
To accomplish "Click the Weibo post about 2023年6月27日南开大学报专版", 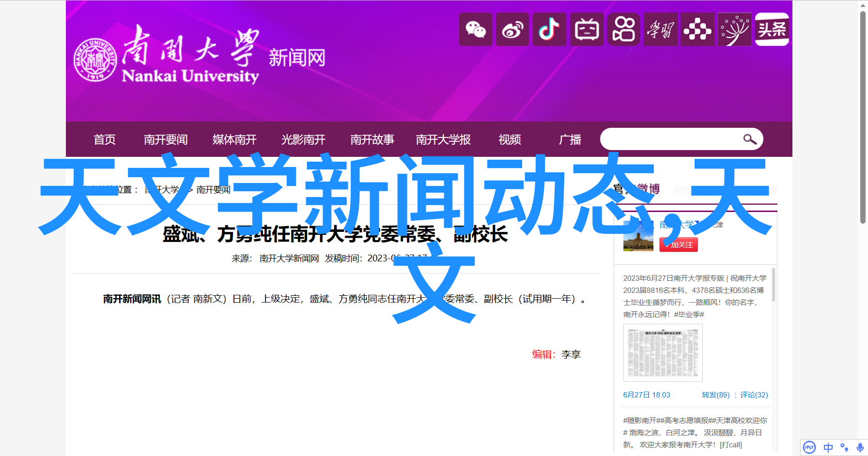I will click(x=695, y=296).
